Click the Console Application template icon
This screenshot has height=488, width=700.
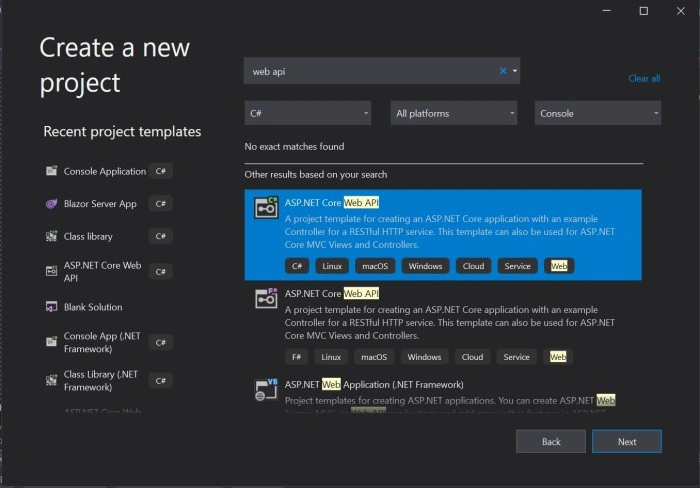[51, 171]
